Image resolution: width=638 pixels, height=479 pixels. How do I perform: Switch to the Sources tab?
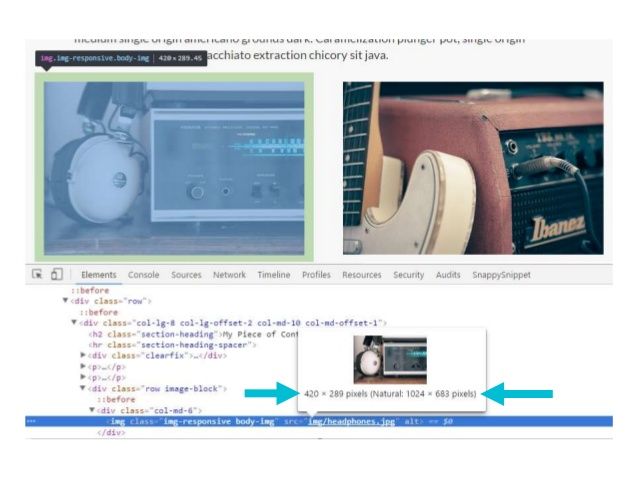pyautogui.click(x=186, y=275)
